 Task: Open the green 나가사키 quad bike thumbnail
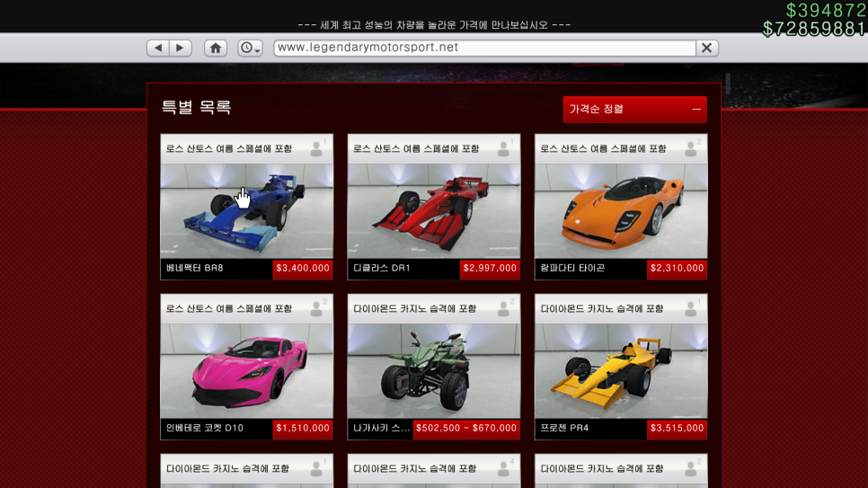pyautogui.click(x=434, y=370)
